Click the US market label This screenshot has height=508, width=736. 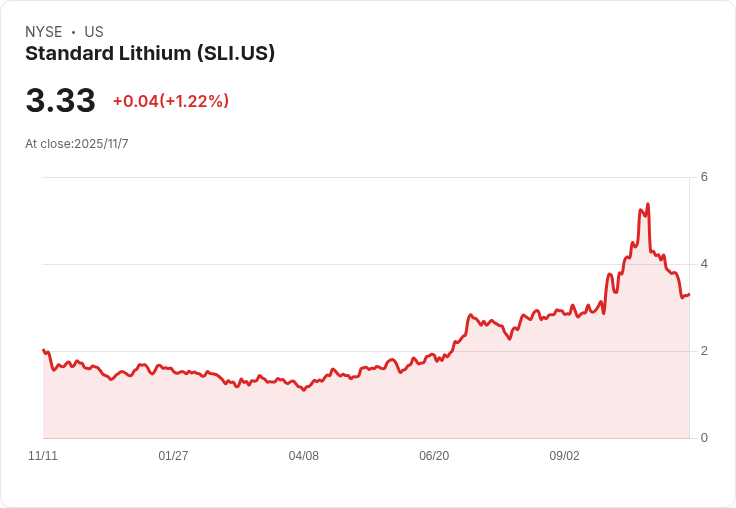94,31
